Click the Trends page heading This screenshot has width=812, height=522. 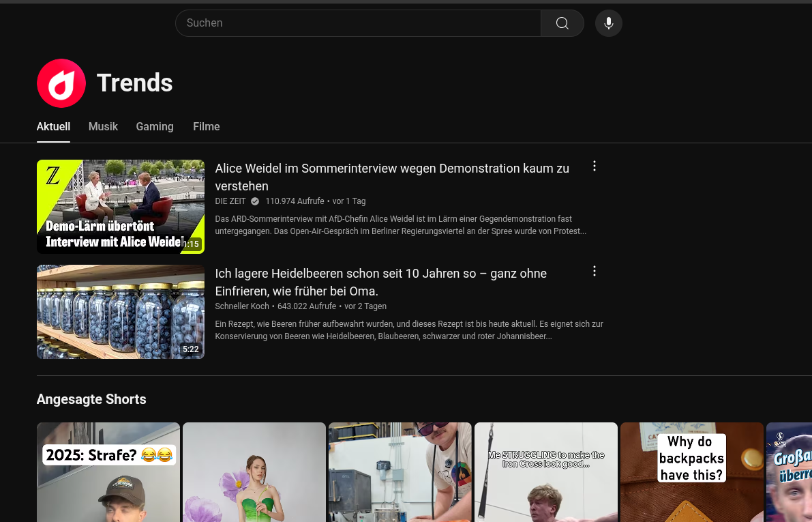[x=134, y=83]
